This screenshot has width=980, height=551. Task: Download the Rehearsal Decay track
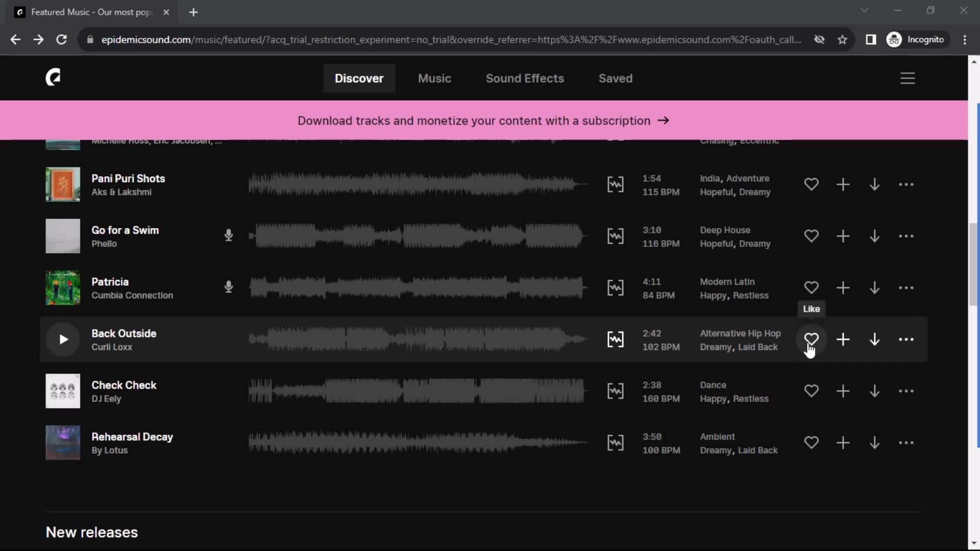(874, 442)
